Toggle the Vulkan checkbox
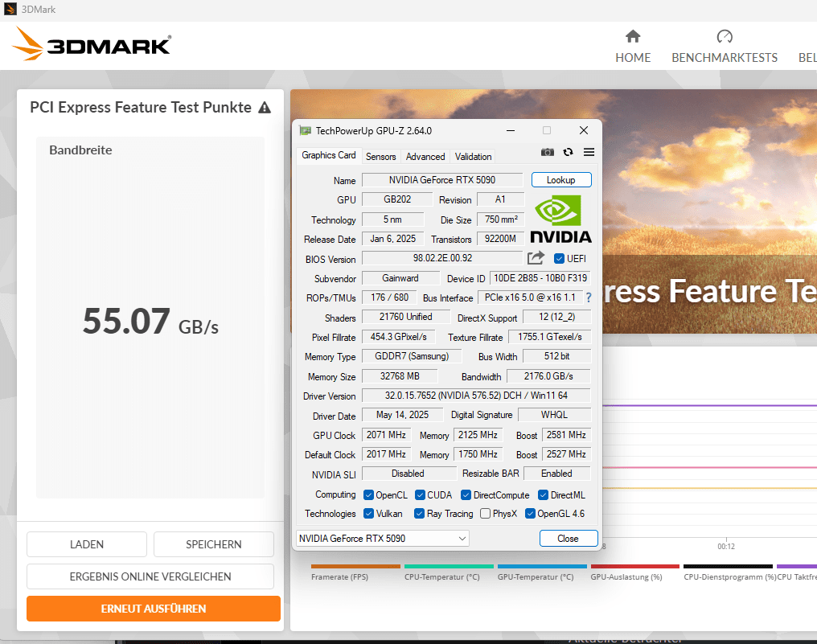The height and width of the screenshot is (644, 817). tap(368, 514)
